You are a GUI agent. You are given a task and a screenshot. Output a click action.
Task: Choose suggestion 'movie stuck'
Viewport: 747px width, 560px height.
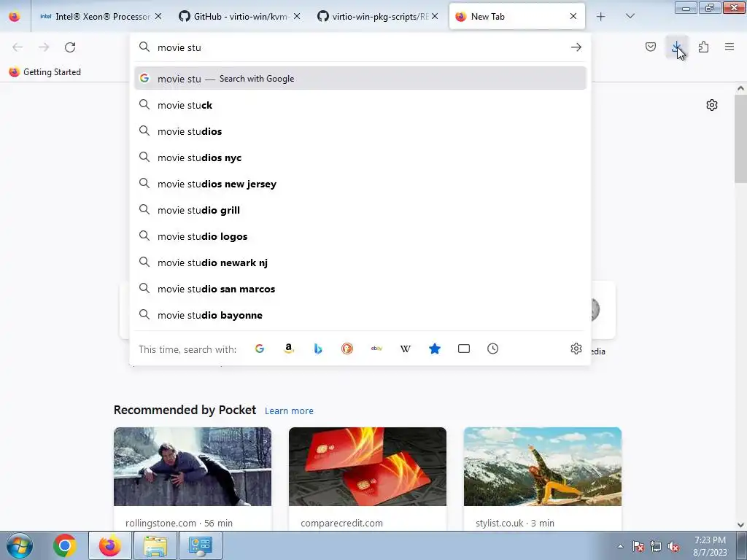coord(360,105)
